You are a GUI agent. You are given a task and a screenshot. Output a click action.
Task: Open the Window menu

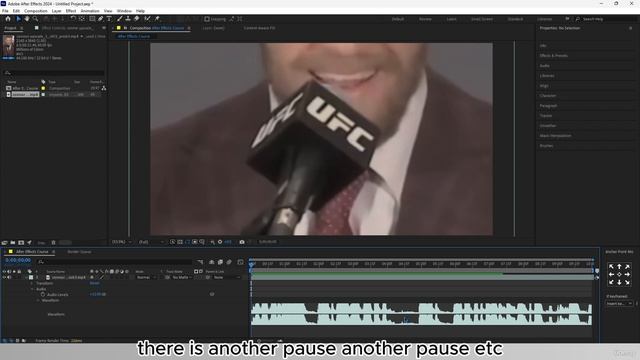(124, 11)
